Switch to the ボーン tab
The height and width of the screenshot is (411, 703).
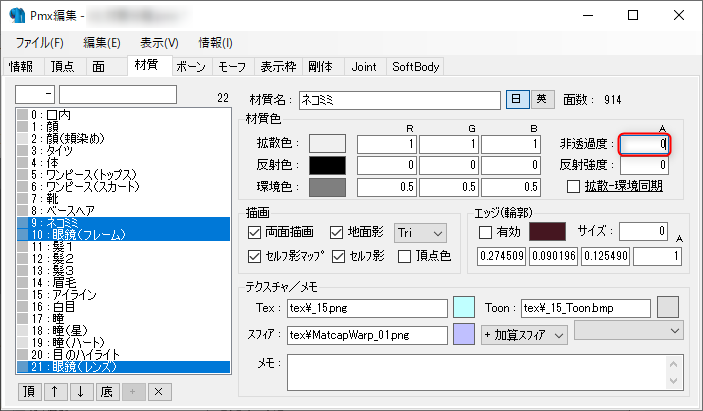[191, 67]
